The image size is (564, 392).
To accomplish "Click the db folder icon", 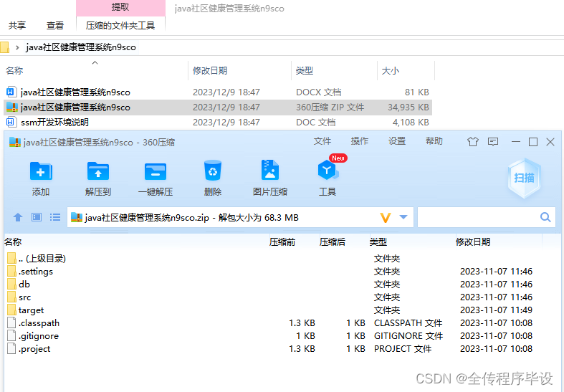I will pos(11,284).
